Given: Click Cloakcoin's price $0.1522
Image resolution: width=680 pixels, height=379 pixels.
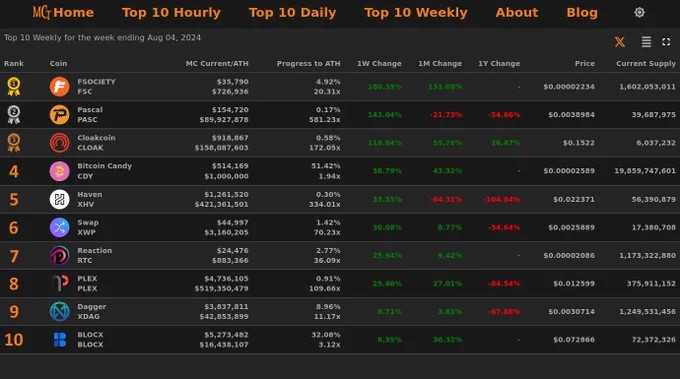Looking at the screenshot, I should 579,143.
